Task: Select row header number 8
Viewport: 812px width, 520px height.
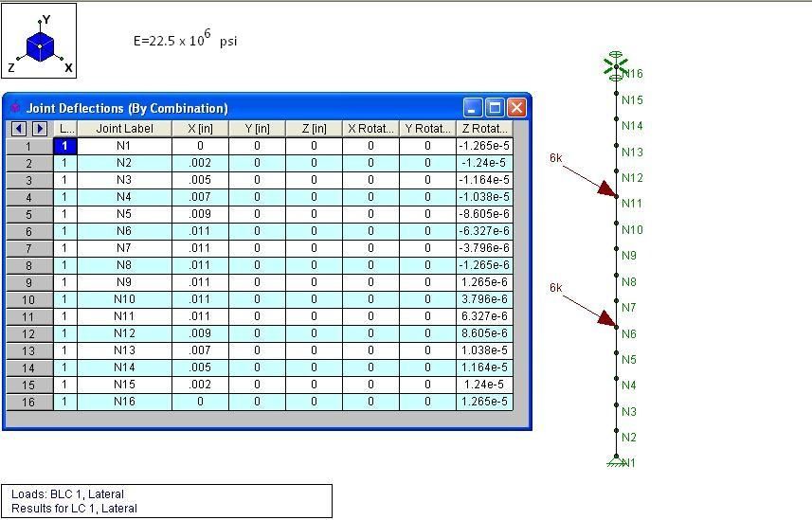Action: point(28,265)
